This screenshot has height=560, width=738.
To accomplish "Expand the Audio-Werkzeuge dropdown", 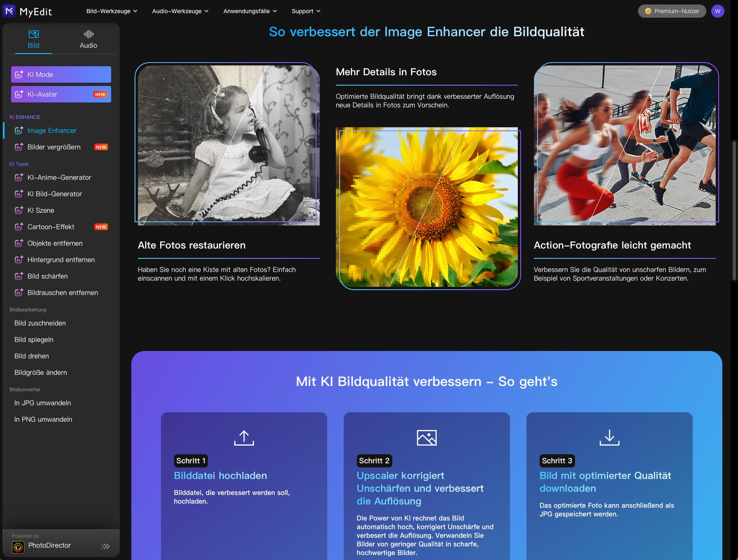I will (x=180, y=11).
